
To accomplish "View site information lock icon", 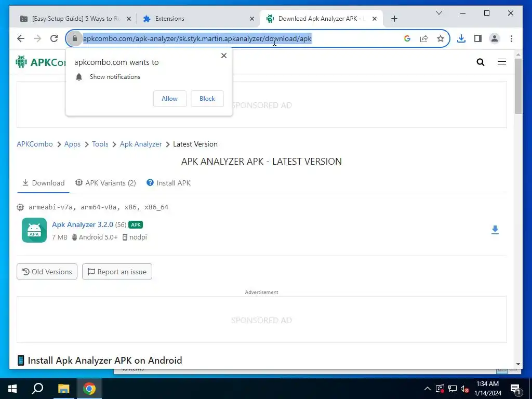I will [75, 38].
